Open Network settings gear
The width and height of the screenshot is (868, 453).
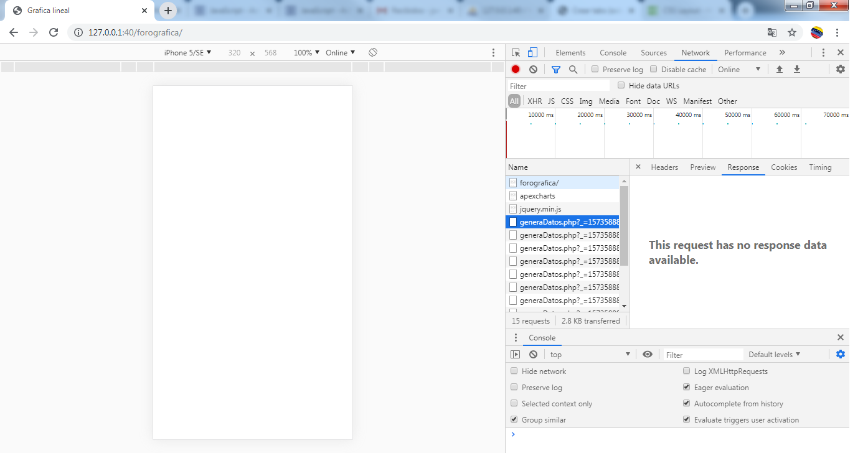coord(841,69)
